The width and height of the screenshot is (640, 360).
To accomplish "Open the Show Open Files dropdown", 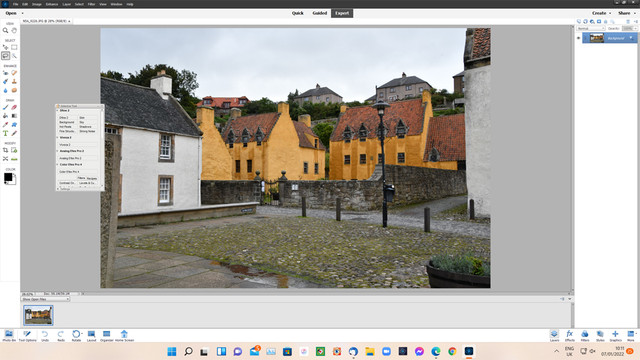I will click(45, 299).
